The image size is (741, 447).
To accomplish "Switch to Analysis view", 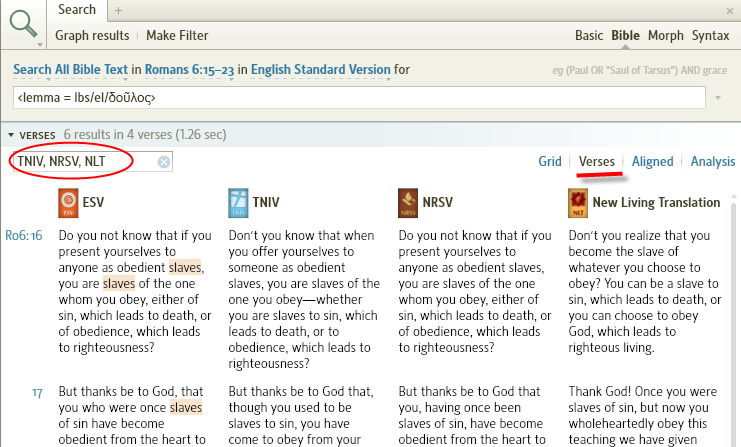I will point(713,162).
